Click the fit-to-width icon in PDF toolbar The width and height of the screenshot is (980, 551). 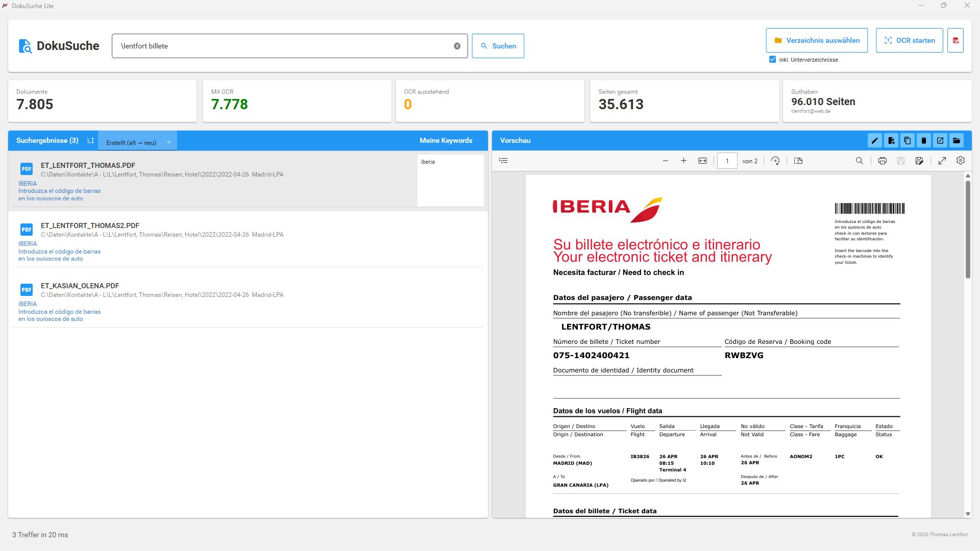pos(702,161)
